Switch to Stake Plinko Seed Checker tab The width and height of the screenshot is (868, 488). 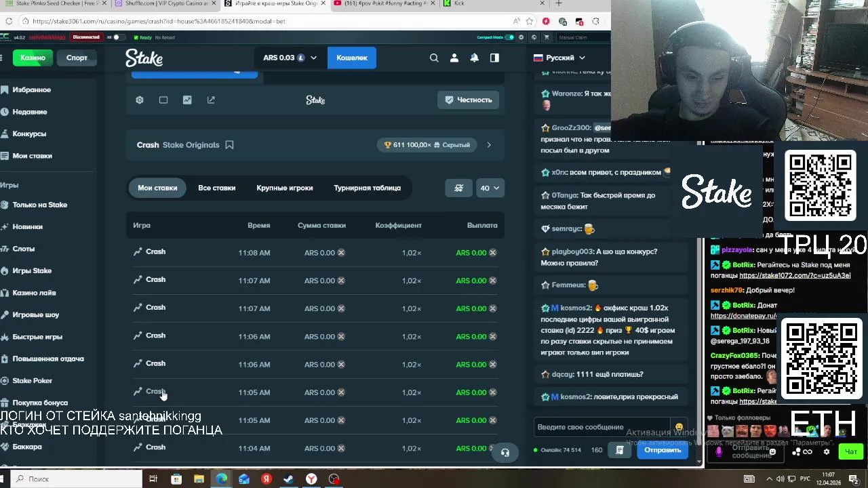[x=56, y=4]
